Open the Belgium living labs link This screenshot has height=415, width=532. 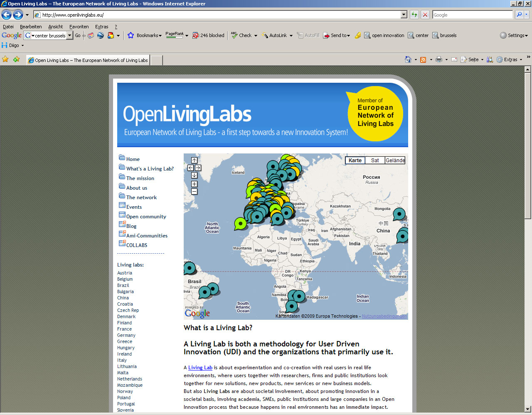point(125,279)
